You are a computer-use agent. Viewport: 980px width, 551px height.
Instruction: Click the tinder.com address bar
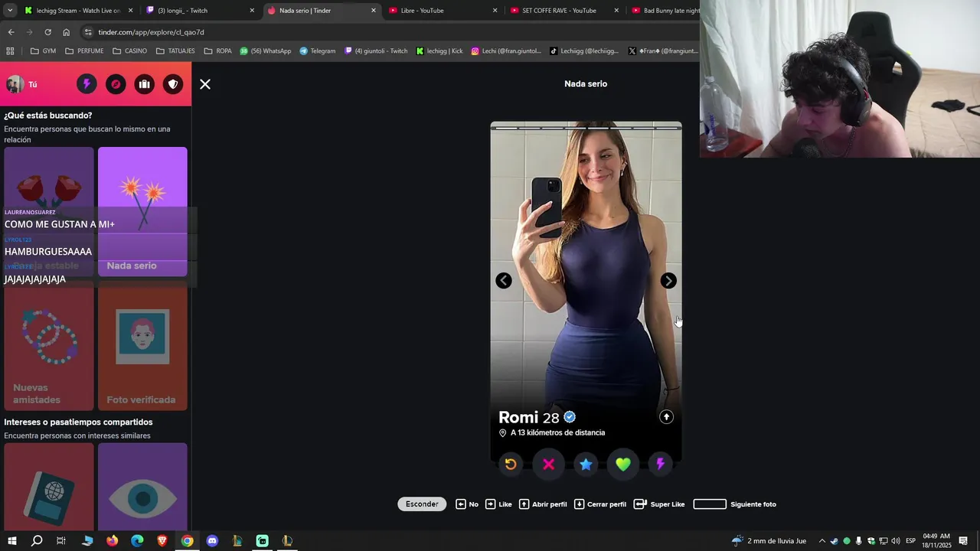[x=390, y=32]
